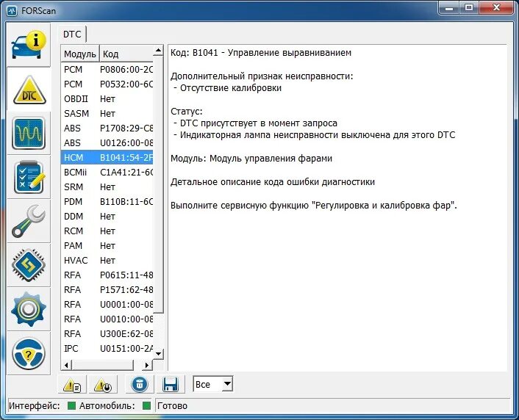Minimize the FORScan window
The image size is (519, 420).
point(449,8)
